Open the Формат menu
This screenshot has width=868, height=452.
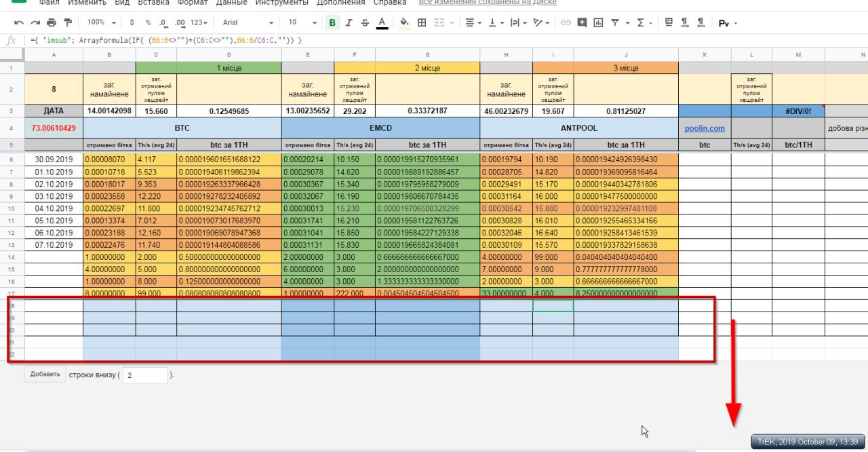[x=193, y=3]
